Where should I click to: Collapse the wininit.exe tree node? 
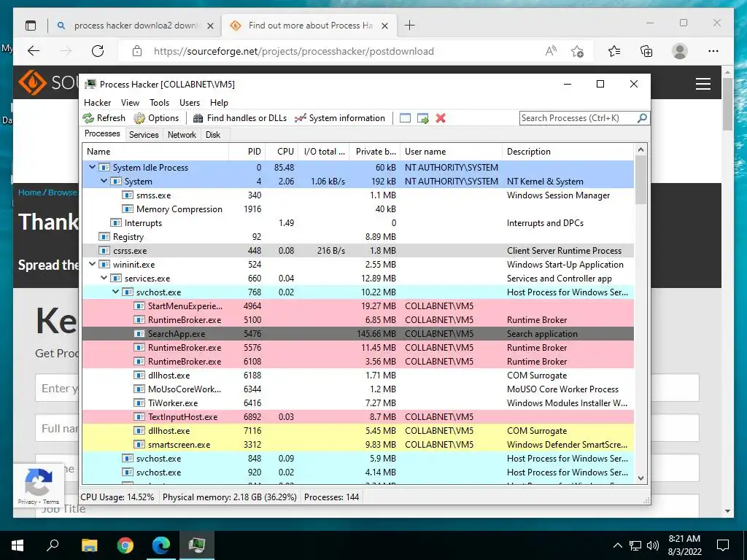point(93,264)
